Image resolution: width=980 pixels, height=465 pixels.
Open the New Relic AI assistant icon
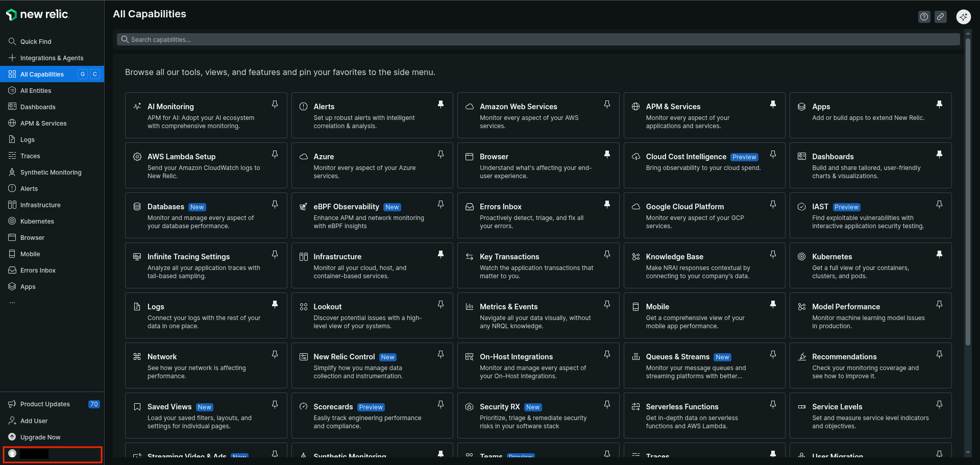pyautogui.click(x=963, y=17)
